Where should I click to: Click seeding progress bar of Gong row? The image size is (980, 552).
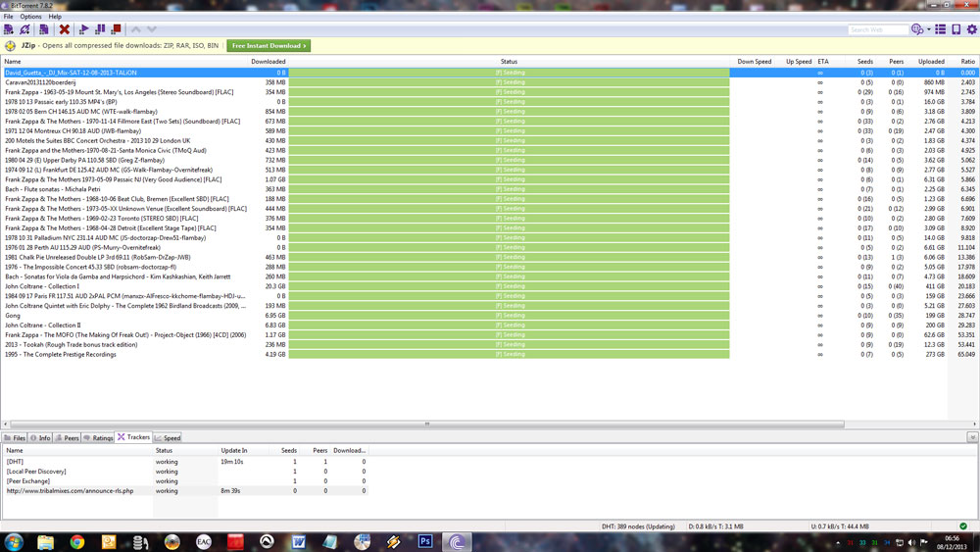[x=509, y=316]
